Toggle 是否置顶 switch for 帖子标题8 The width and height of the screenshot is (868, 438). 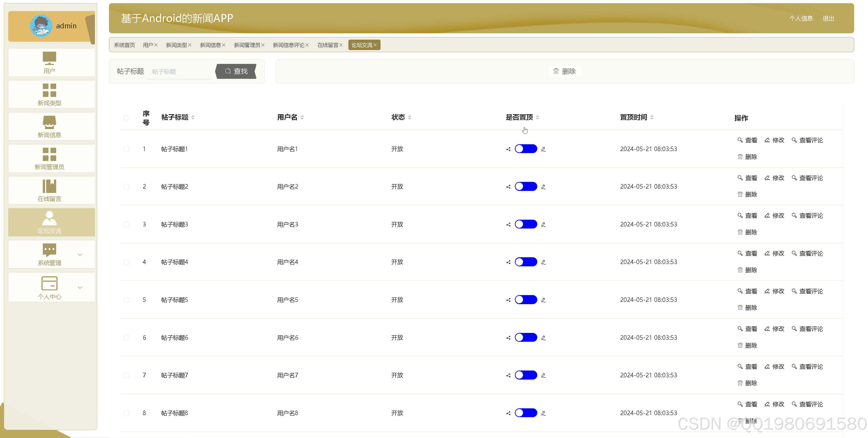coord(526,413)
